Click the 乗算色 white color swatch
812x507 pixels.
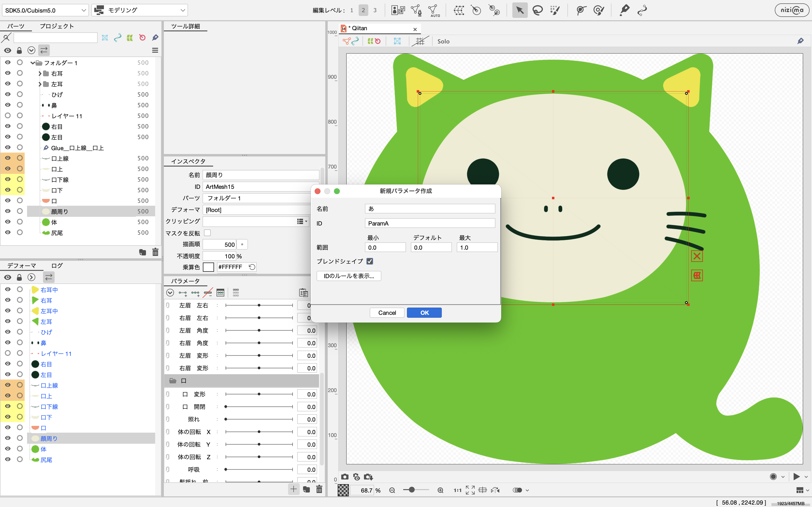[x=208, y=267]
